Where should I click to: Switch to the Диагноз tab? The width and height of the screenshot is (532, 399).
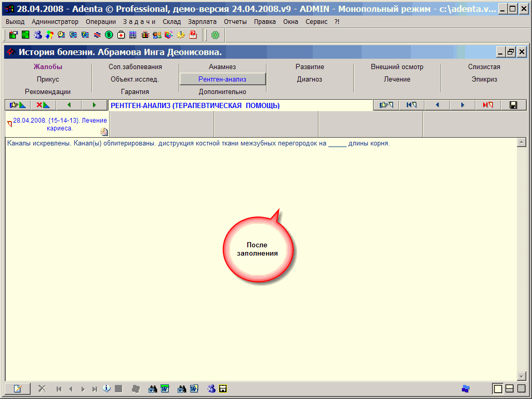(x=310, y=79)
